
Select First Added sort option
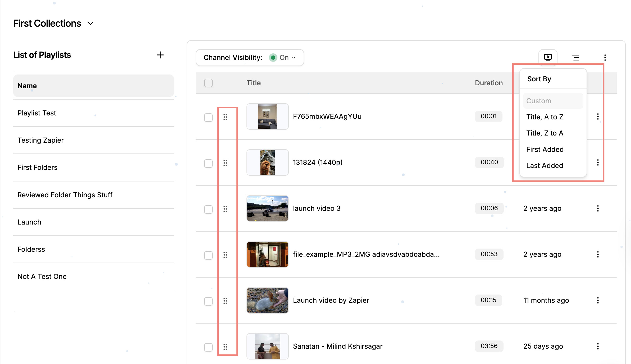click(x=545, y=149)
